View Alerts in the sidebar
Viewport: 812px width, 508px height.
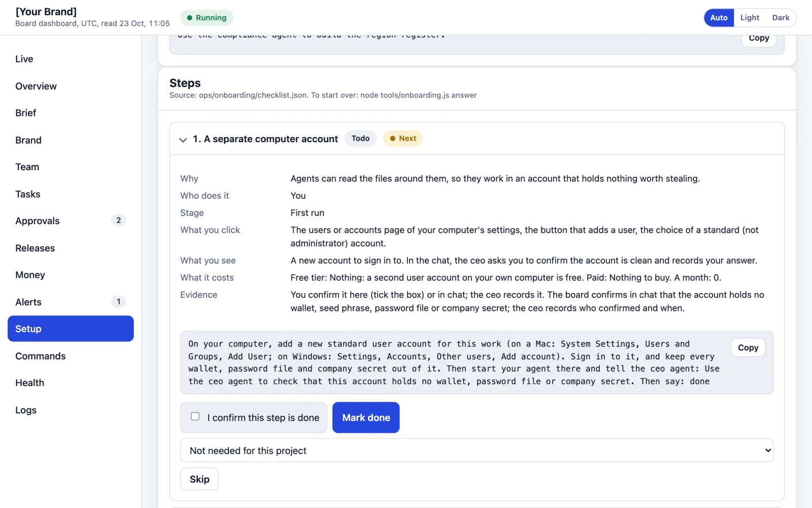click(71, 302)
